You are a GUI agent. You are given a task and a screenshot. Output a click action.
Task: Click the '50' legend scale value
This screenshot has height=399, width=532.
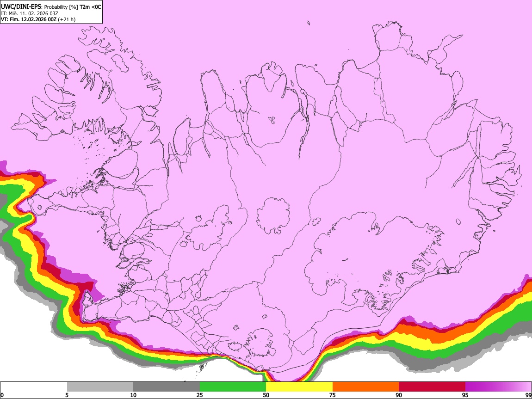(x=266, y=395)
